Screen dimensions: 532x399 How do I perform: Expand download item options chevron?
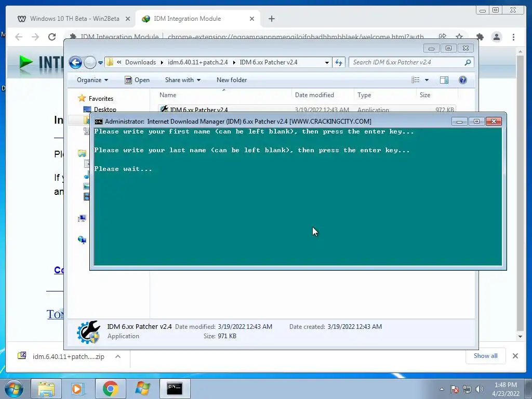point(118,356)
